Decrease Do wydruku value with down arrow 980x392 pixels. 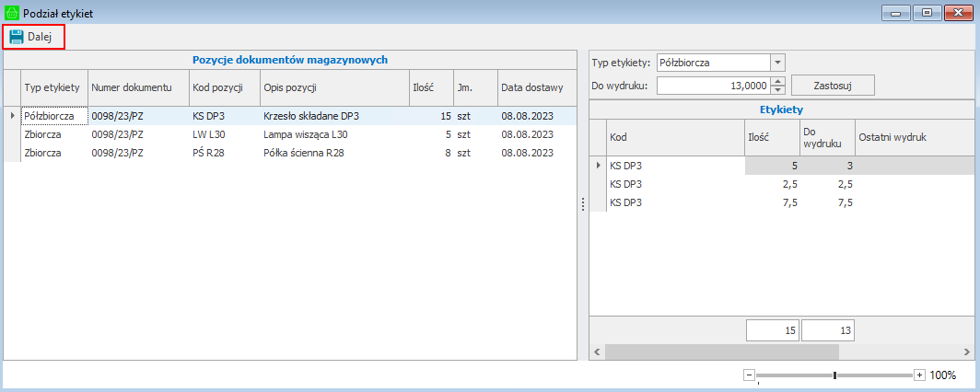[777, 89]
